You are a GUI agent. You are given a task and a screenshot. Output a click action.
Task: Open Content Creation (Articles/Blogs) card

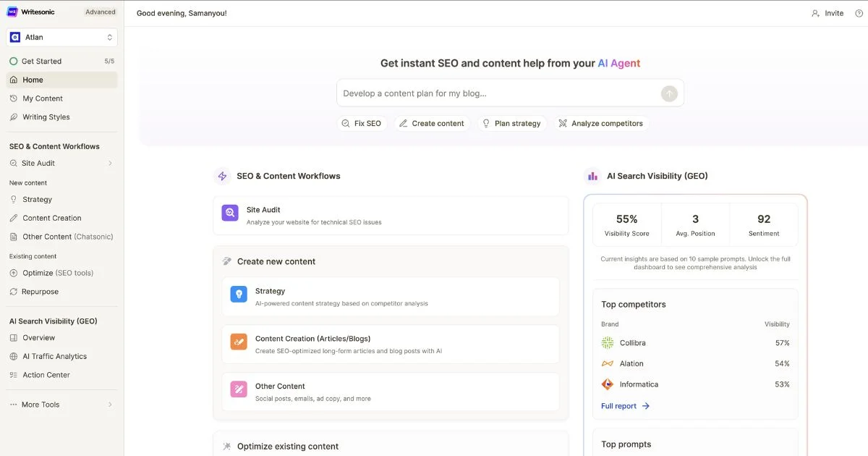click(391, 345)
